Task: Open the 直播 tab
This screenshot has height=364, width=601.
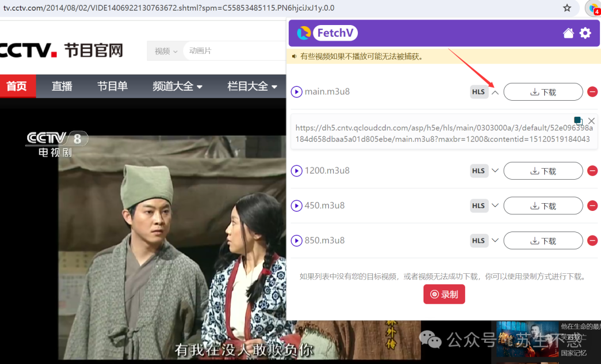Action: [x=62, y=86]
